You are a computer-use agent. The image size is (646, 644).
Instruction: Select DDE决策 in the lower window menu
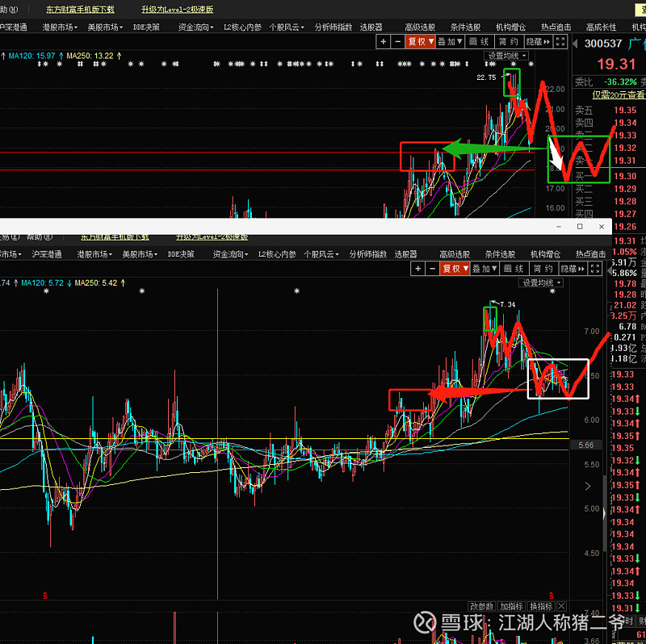181,254
